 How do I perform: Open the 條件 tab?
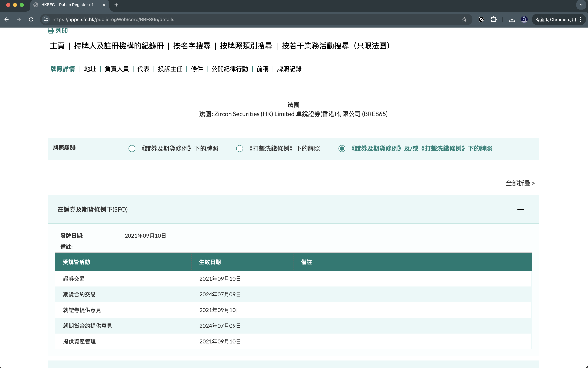[197, 69]
